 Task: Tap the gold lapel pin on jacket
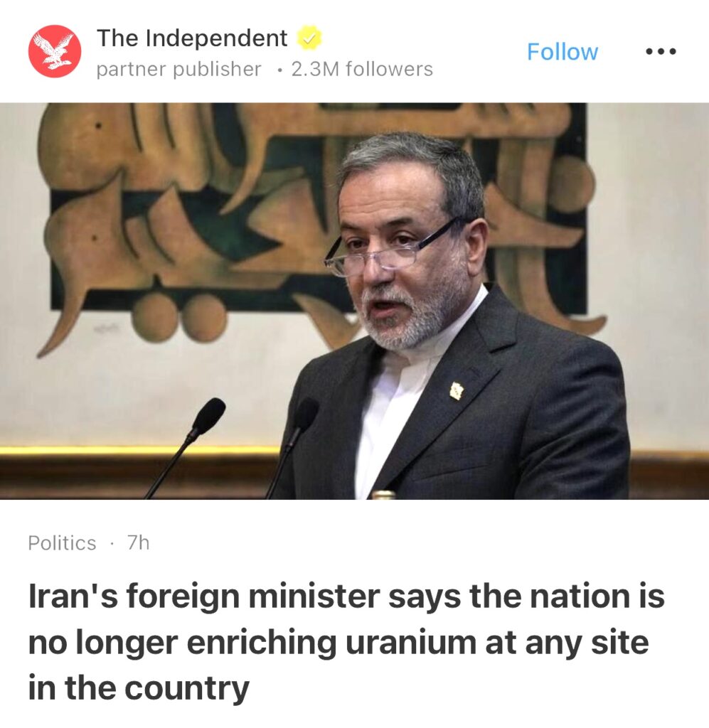click(x=457, y=391)
